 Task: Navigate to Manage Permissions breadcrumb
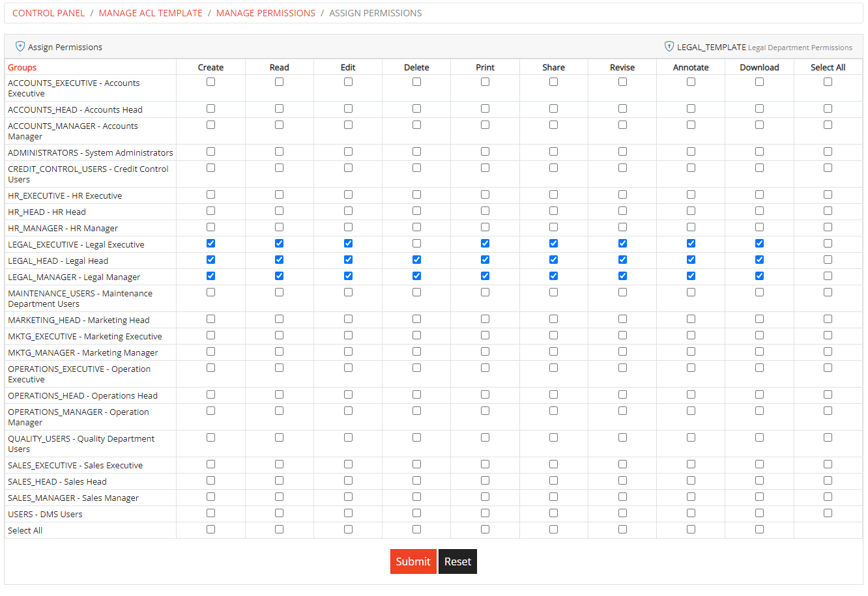[265, 13]
